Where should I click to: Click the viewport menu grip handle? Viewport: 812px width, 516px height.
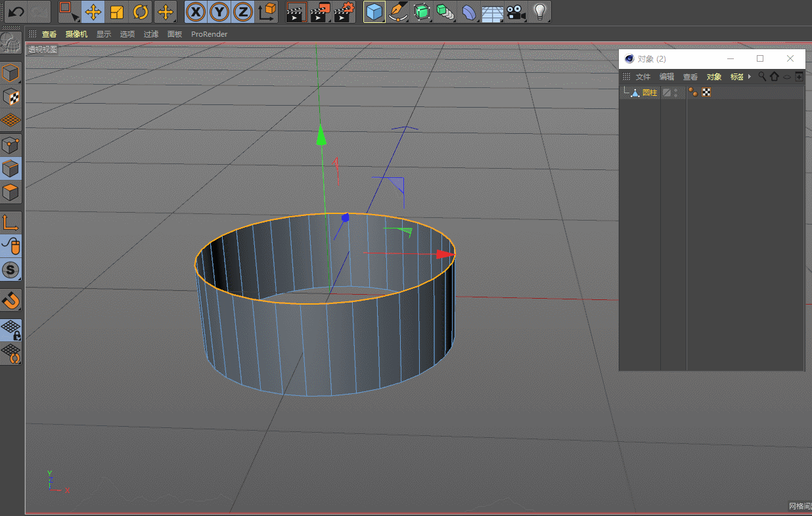pos(32,34)
